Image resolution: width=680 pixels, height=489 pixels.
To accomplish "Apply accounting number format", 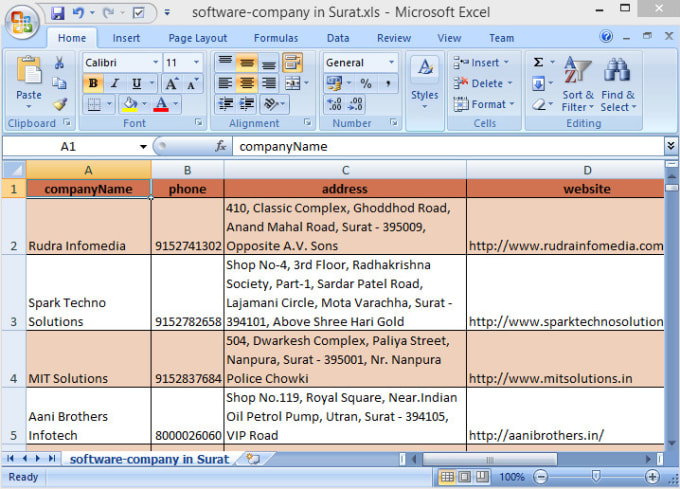I will [x=334, y=83].
